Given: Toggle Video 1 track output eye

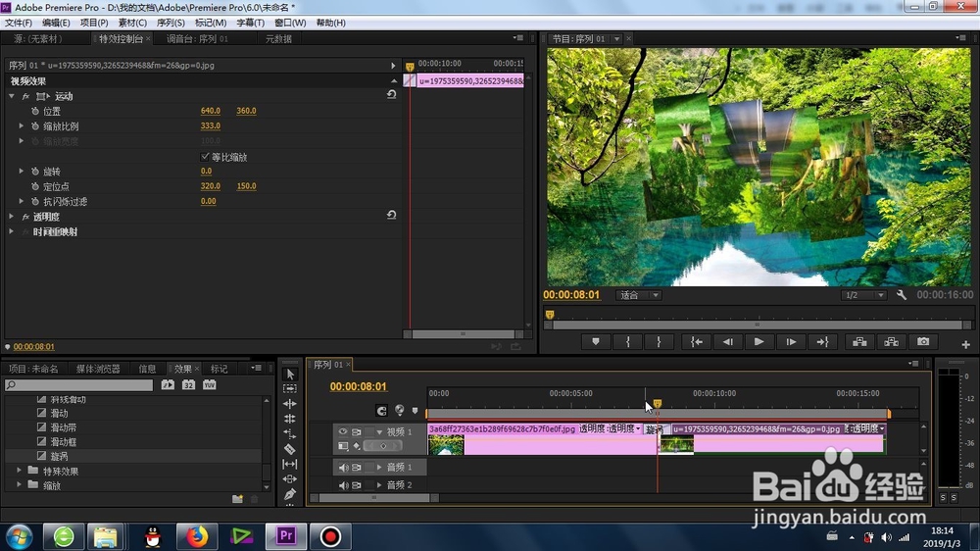Looking at the screenshot, I should tap(342, 431).
